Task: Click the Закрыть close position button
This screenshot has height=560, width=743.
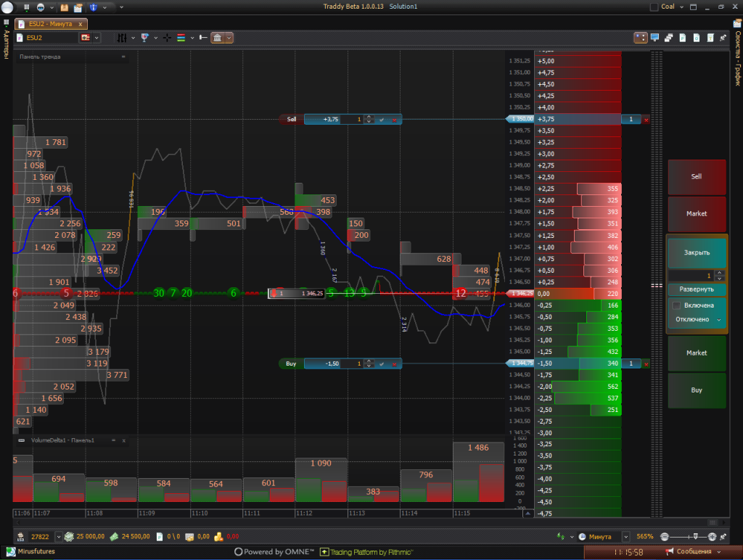Action: click(697, 253)
